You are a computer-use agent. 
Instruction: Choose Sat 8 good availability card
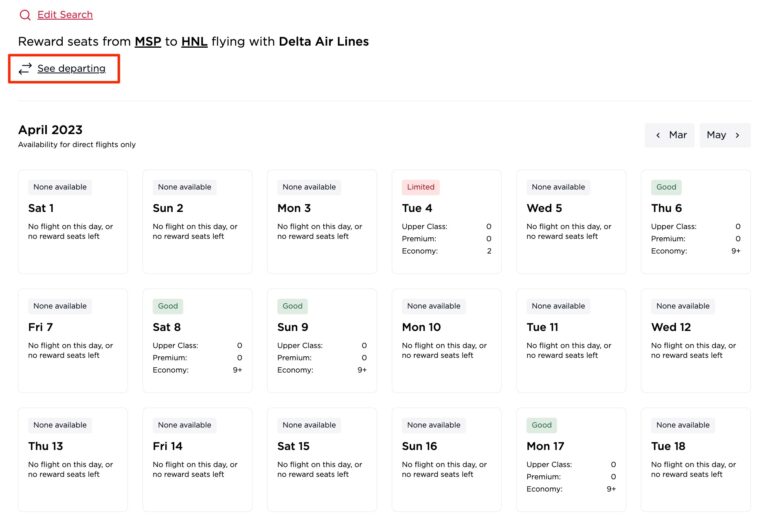coord(197,341)
